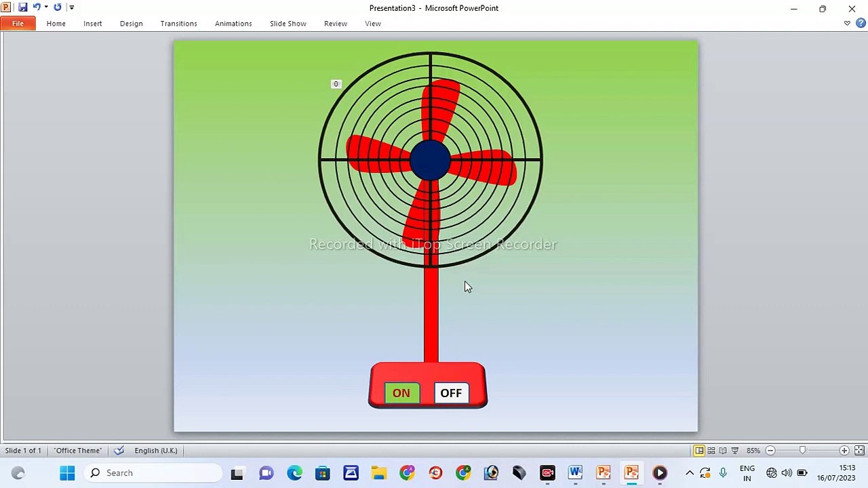
Task: Click the white OFF button on fan base
Action: click(451, 393)
